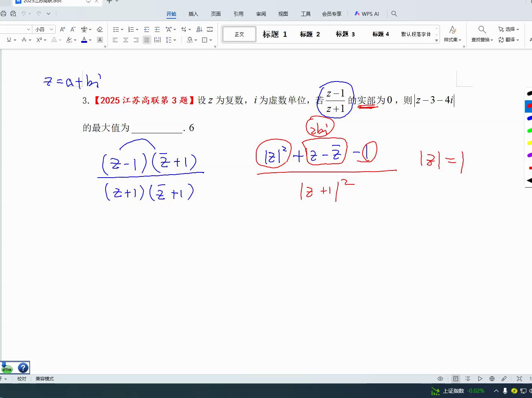Toggle eye protection mode in status bar

point(440,379)
